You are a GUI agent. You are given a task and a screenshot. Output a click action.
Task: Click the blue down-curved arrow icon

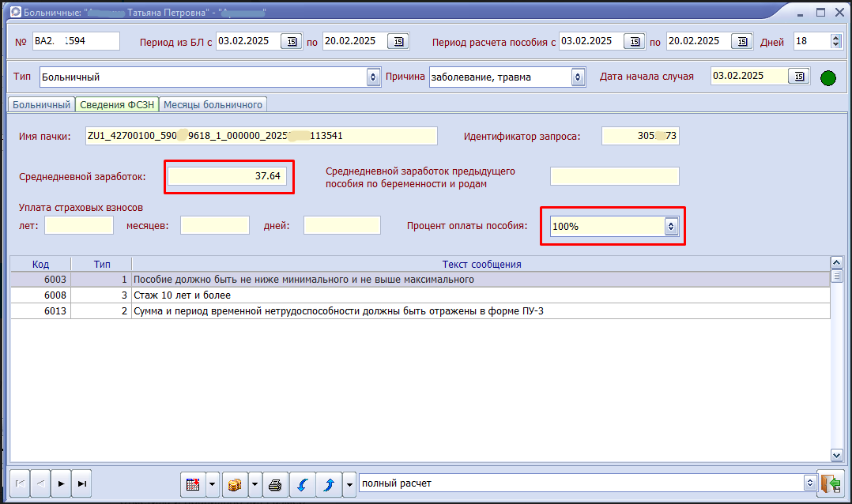click(300, 483)
